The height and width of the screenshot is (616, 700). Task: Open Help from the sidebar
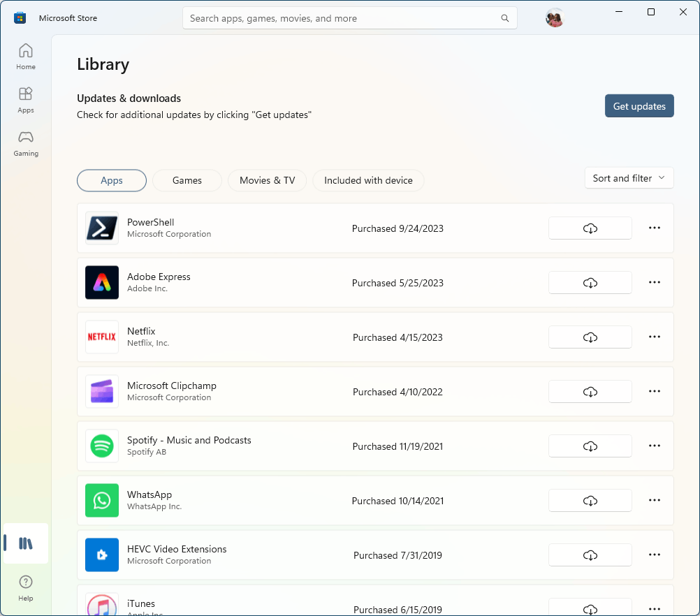click(25, 588)
